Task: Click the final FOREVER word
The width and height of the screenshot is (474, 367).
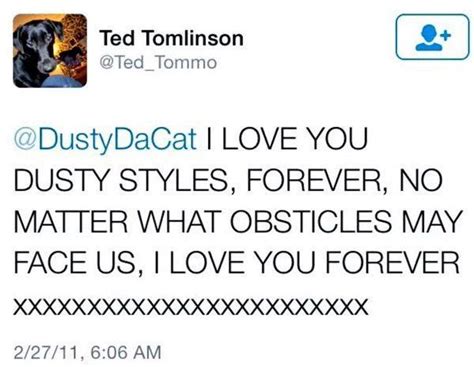Action: coord(393,263)
